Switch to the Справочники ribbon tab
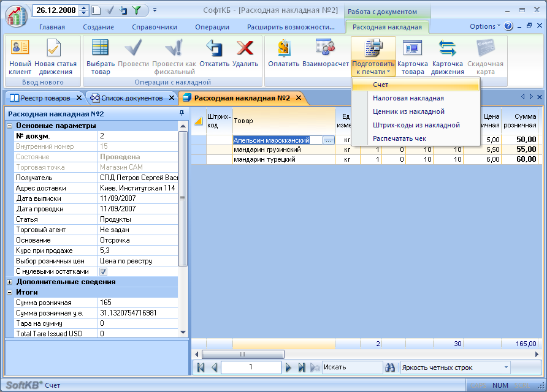 click(155, 27)
